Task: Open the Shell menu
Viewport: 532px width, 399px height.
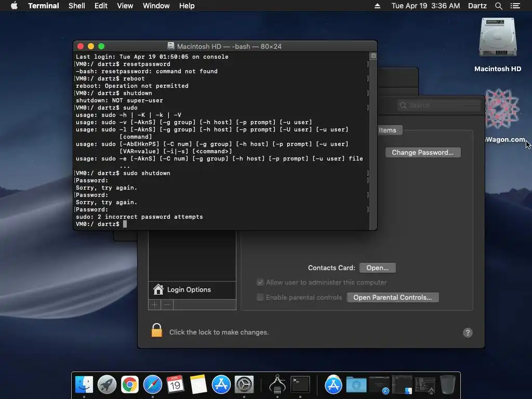Action: click(77, 6)
